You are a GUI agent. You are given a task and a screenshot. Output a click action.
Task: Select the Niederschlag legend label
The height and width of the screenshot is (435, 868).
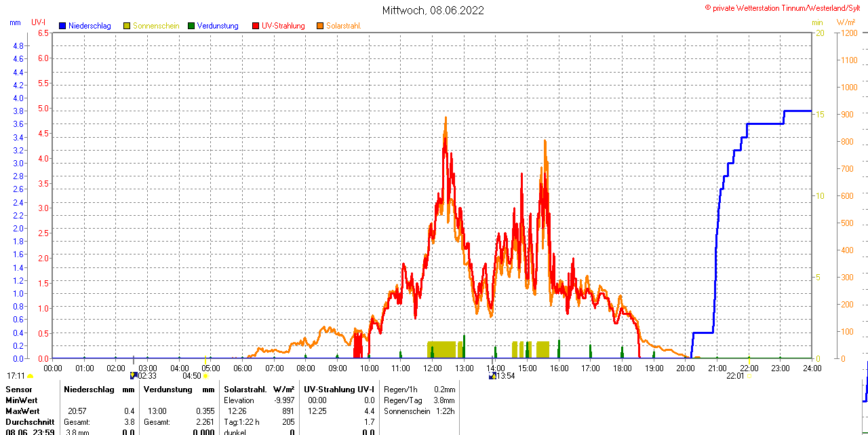pyautogui.click(x=90, y=26)
